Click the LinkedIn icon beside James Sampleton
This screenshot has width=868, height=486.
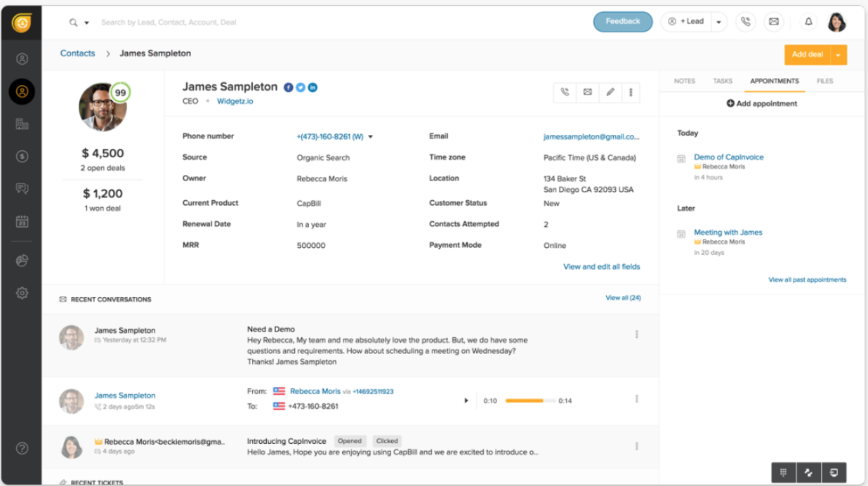coord(313,87)
